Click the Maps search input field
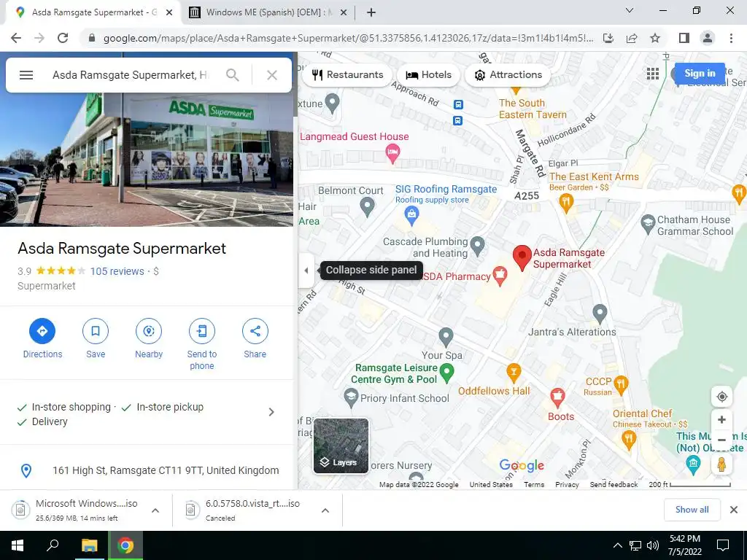This screenshot has width=747, height=560. [130, 75]
